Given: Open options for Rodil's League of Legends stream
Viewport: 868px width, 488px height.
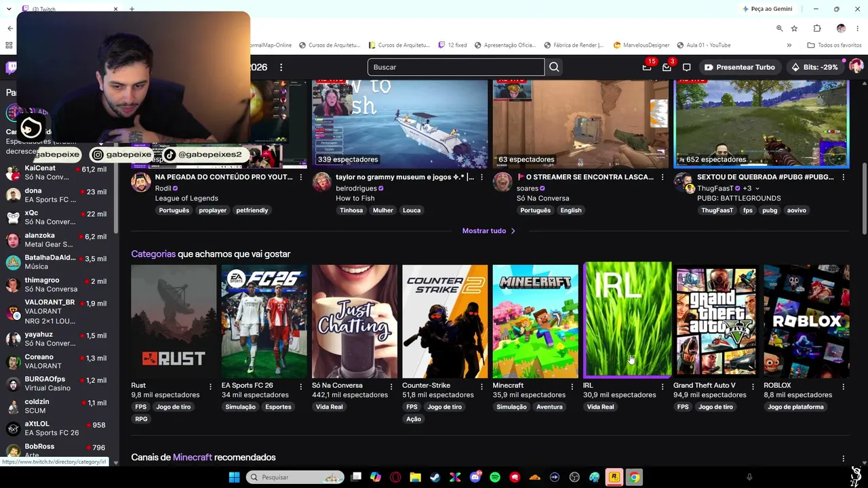Looking at the screenshot, I should (300, 178).
